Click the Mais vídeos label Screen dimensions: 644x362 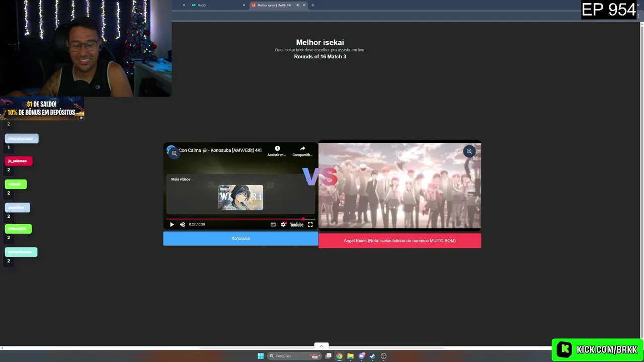coord(181,179)
